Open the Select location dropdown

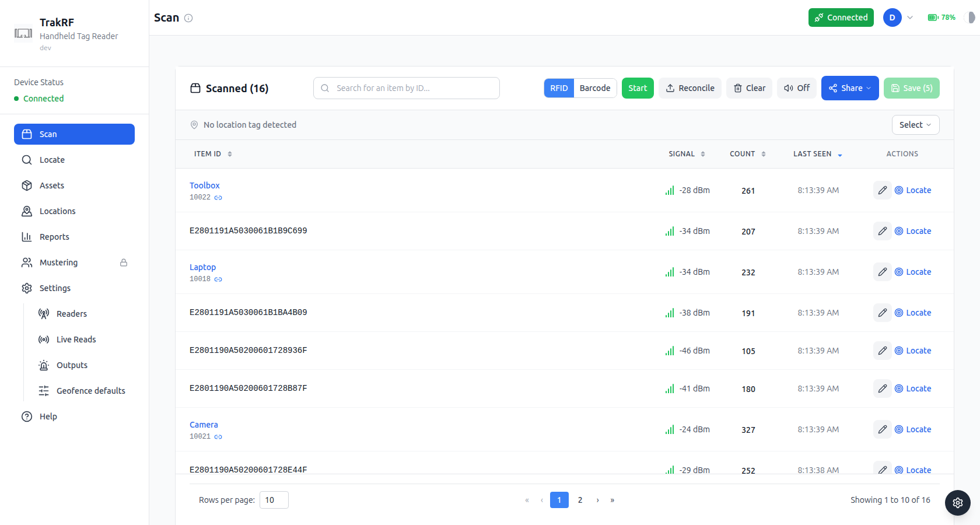tap(915, 125)
